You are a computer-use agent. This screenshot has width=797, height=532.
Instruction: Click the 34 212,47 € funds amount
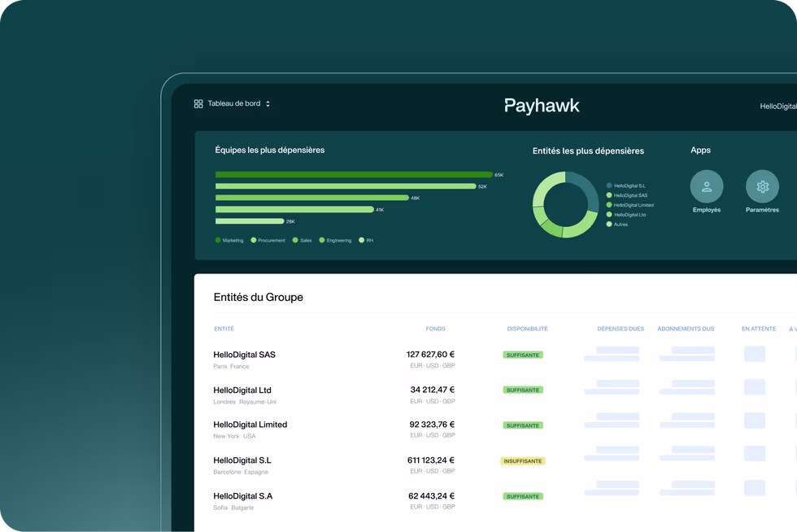pos(433,390)
